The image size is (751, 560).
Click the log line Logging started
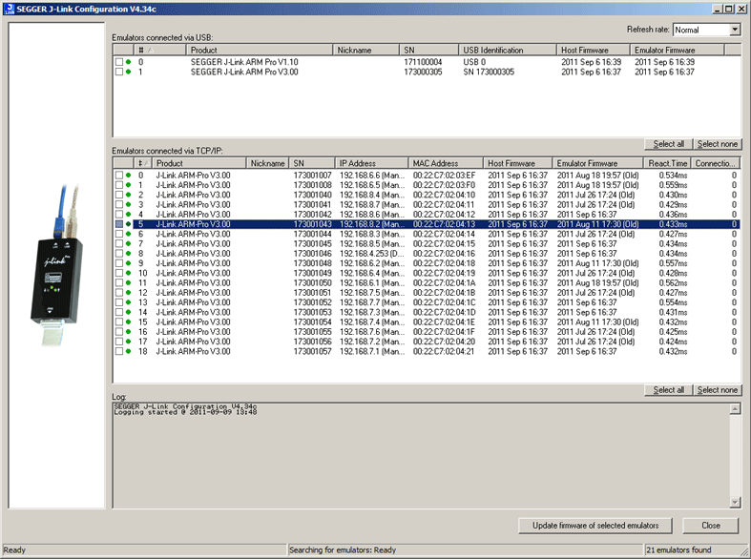(185, 412)
